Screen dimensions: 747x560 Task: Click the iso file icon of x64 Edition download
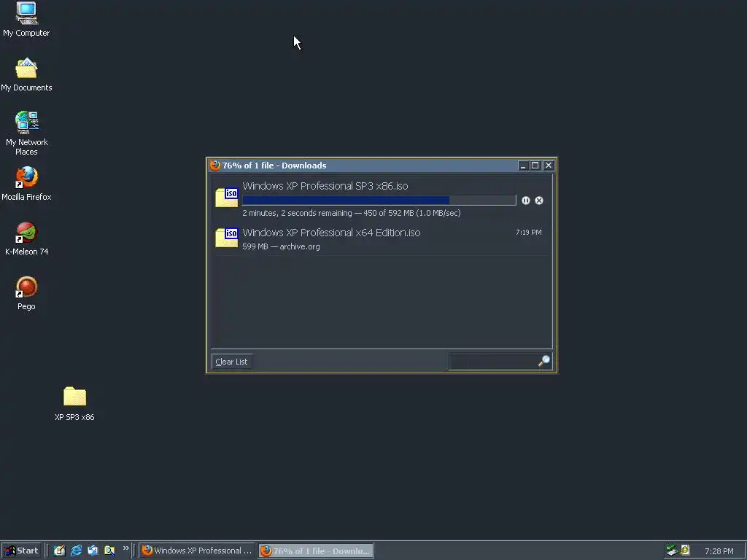tap(227, 237)
